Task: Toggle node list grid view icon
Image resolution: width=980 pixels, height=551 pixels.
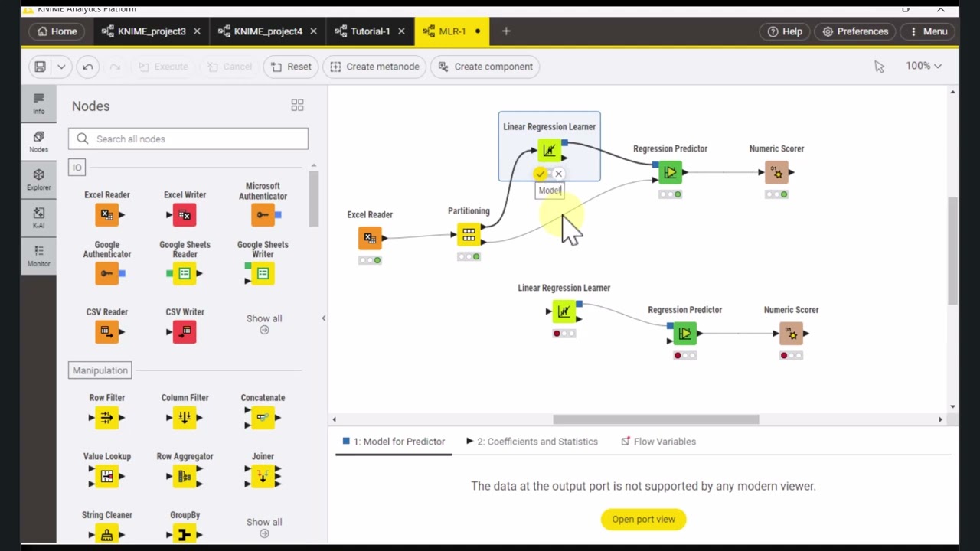Action: (x=297, y=105)
